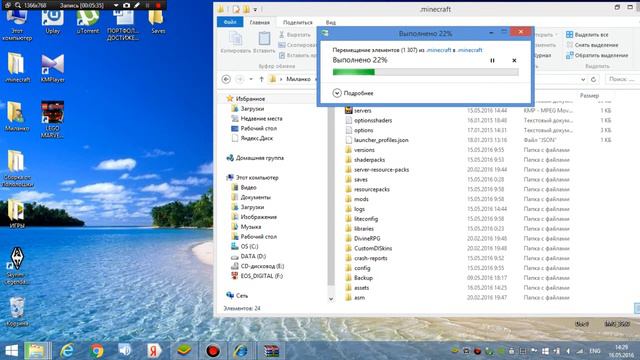This screenshot has width=640, height=360.
Task: Refresh the Explorer folder view
Action: click(x=593, y=79)
